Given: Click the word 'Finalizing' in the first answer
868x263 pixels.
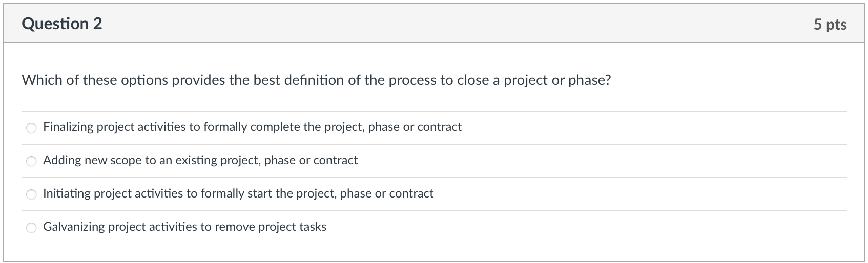Looking at the screenshot, I should [68, 127].
